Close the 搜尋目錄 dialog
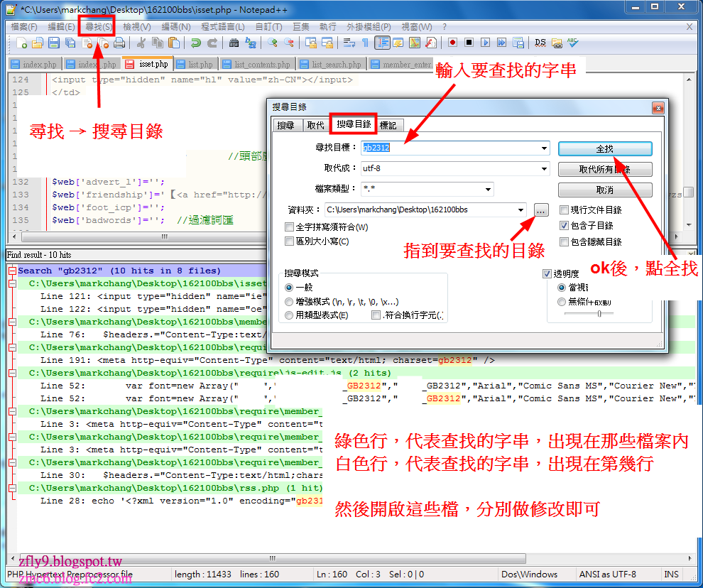The image size is (703, 588). click(658, 108)
